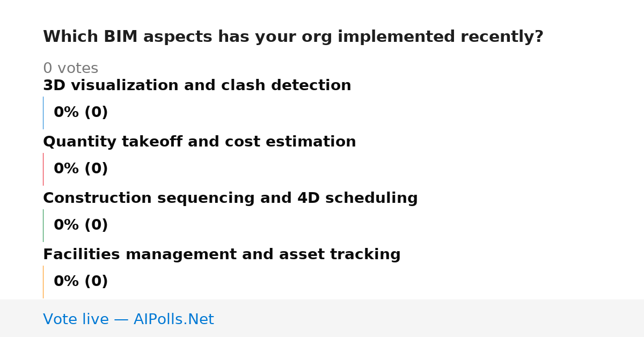Click the (0) vote count beside the red bar
The height and width of the screenshot is (337, 644).
(x=96, y=169)
